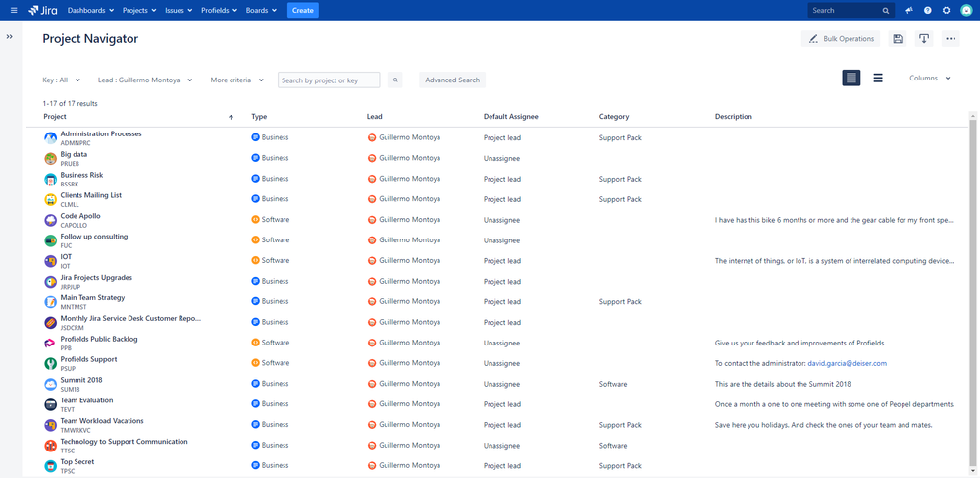Click the Support Pack category of Top Secret
This screenshot has height=478, width=980.
point(620,467)
